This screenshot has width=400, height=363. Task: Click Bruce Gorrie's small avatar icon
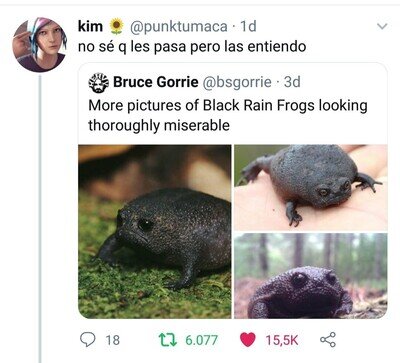[x=99, y=82]
